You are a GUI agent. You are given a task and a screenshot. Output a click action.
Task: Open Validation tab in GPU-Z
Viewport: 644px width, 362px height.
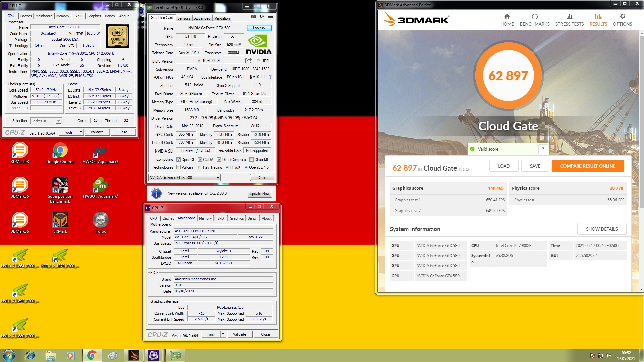tap(222, 18)
